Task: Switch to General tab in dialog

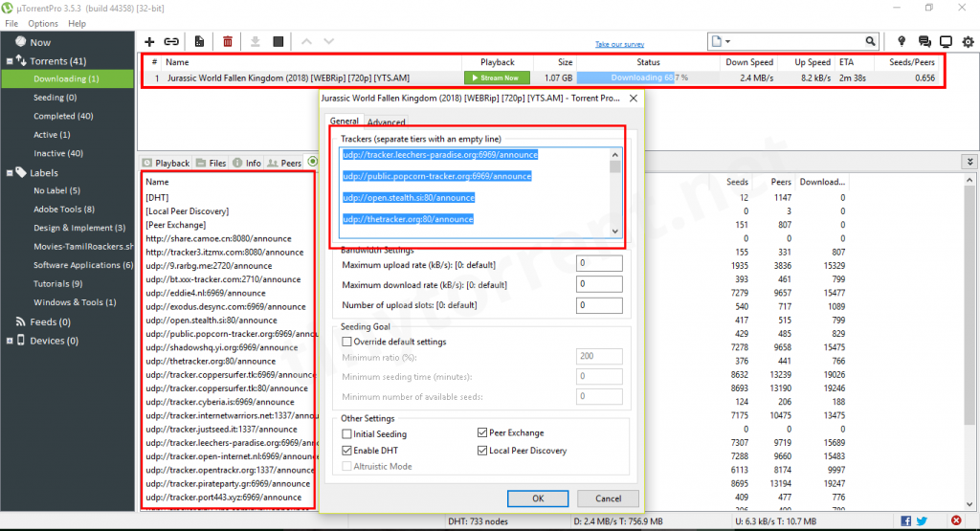Action: 344,122
